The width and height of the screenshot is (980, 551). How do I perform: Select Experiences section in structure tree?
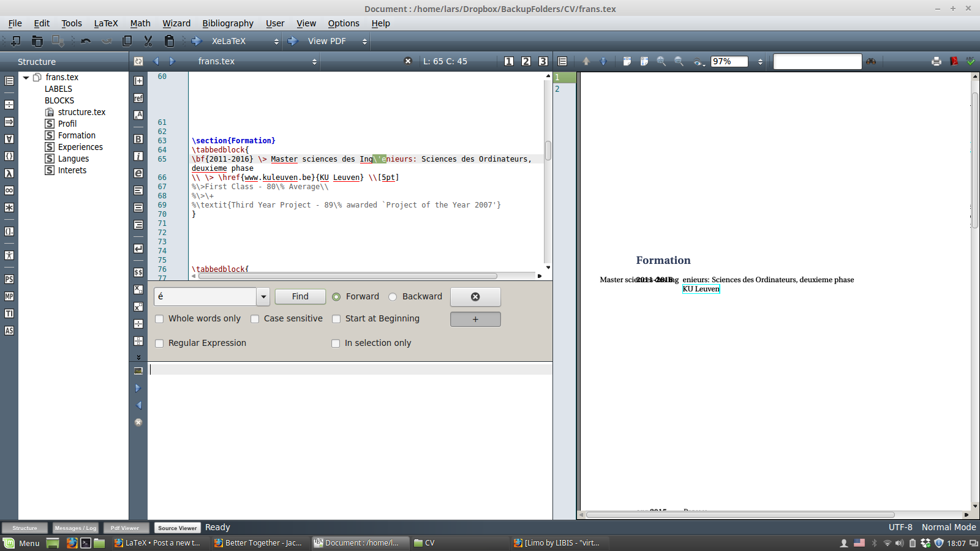[x=80, y=147]
